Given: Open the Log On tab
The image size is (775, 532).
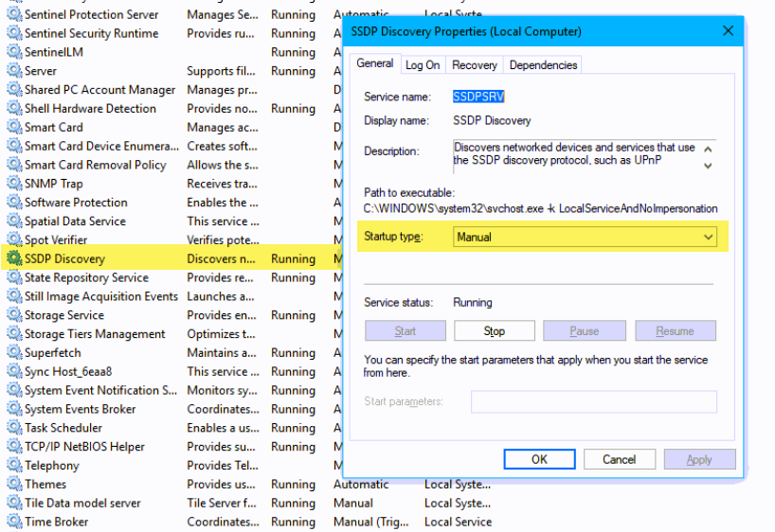Looking at the screenshot, I should click(423, 65).
